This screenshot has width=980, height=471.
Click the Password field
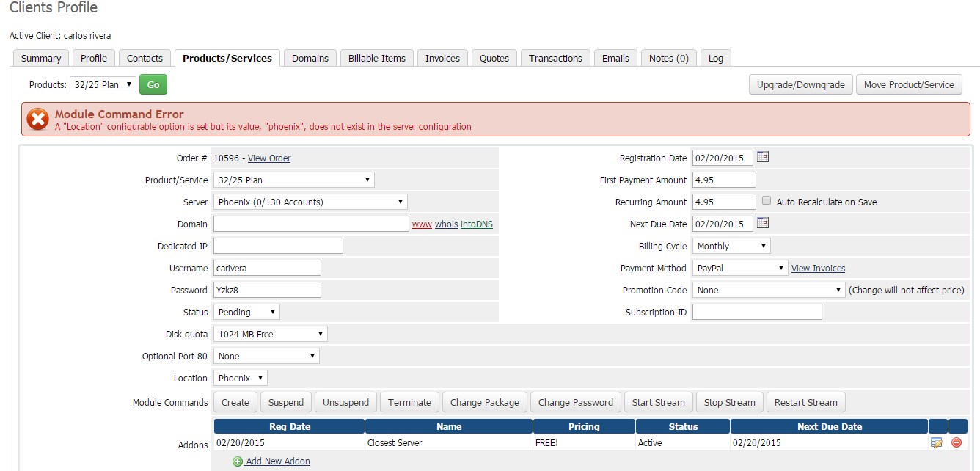click(267, 290)
